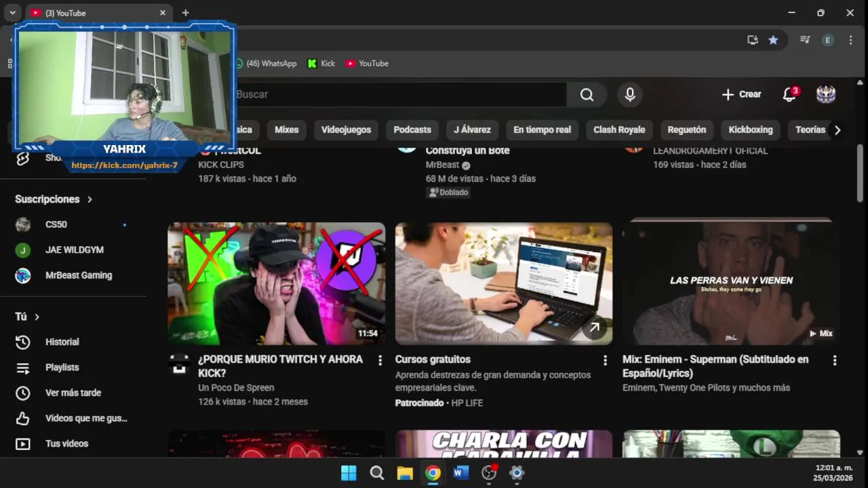Image resolution: width=868 pixels, height=488 pixels.
Task: Select the Clash Royale filter chip
Action: pyautogui.click(x=619, y=129)
